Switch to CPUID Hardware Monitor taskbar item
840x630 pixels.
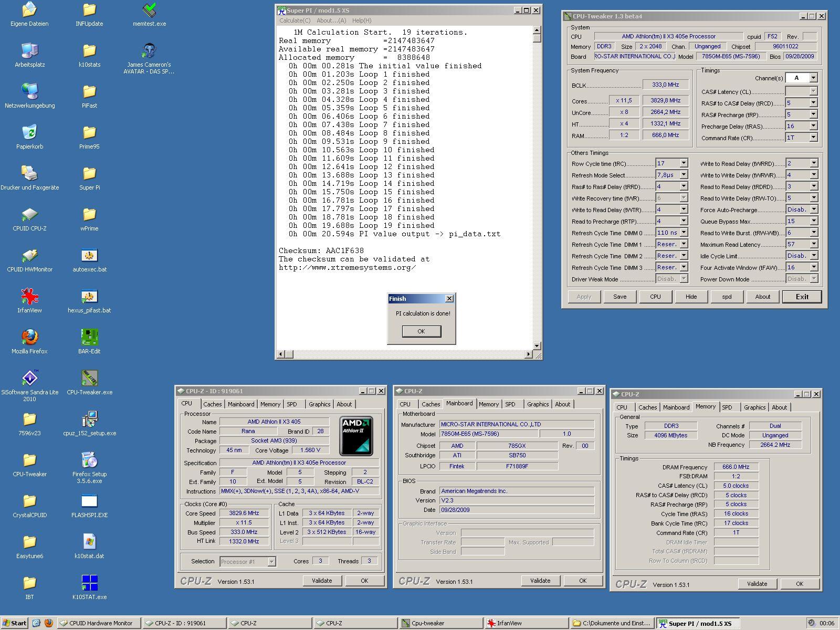(x=98, y=623)
